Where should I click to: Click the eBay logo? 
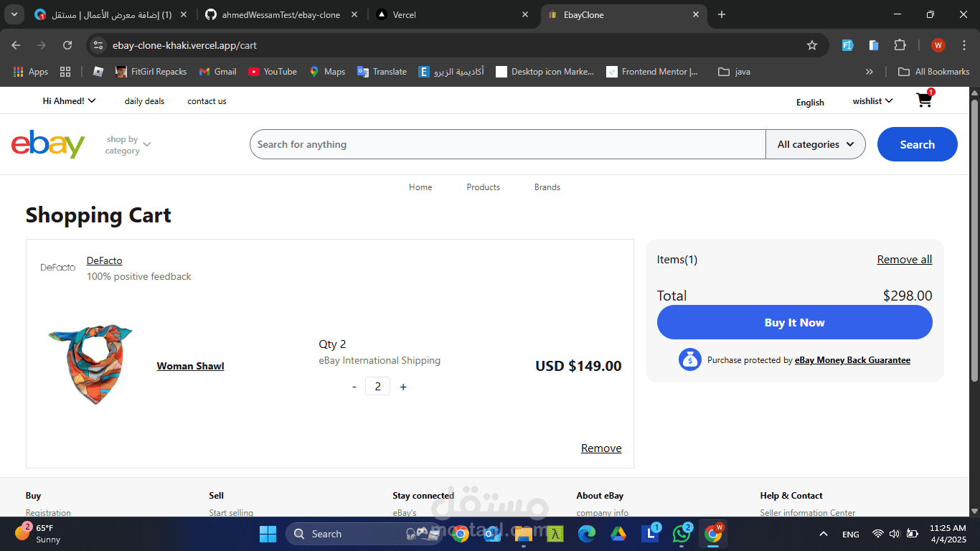[48, 144]
